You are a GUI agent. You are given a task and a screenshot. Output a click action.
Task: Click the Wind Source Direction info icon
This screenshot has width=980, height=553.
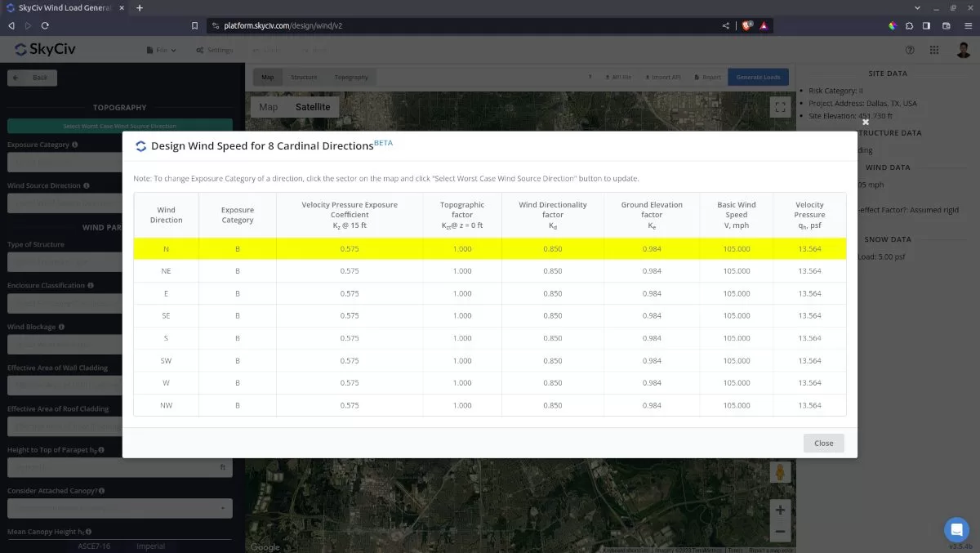click(87, 185)
